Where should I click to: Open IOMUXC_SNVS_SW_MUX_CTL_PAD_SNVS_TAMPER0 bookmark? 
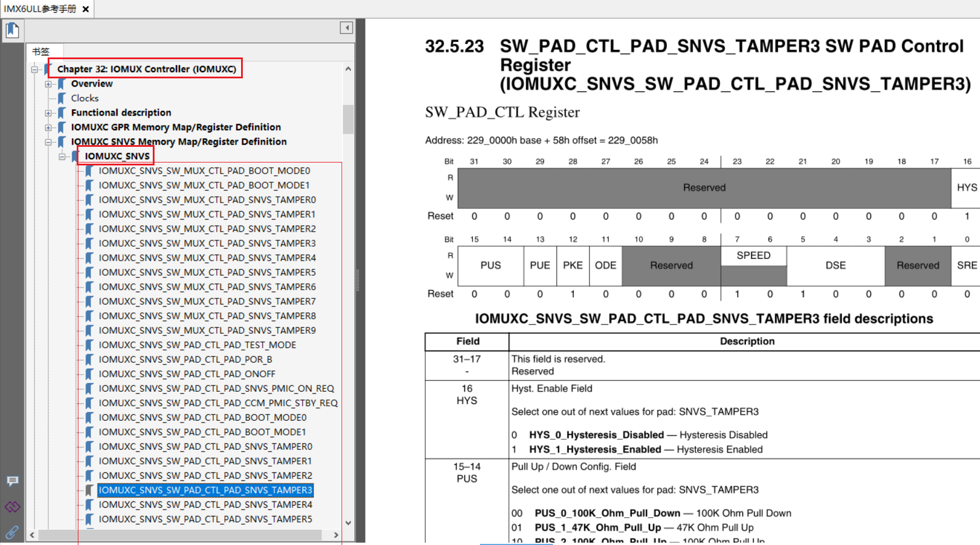[x=207, y=200]
